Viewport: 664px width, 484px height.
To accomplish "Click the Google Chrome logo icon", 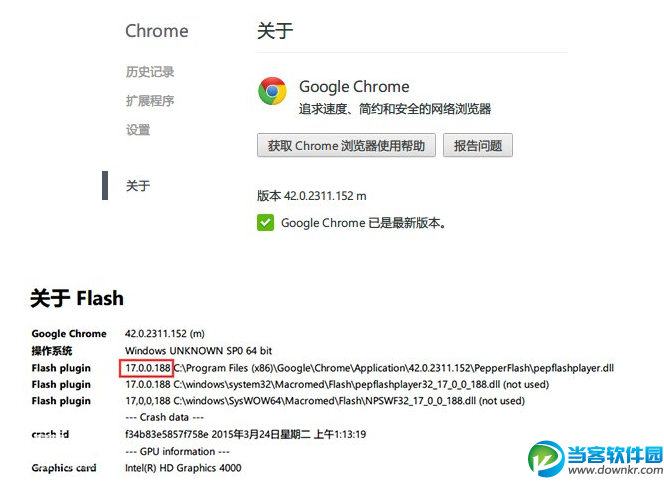I will 272,91.
